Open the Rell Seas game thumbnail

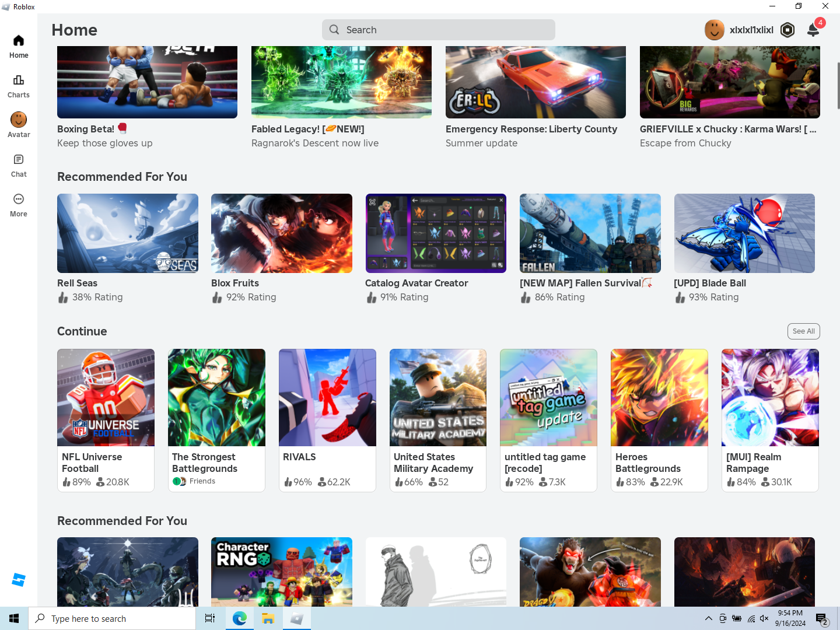coord(128,233)
